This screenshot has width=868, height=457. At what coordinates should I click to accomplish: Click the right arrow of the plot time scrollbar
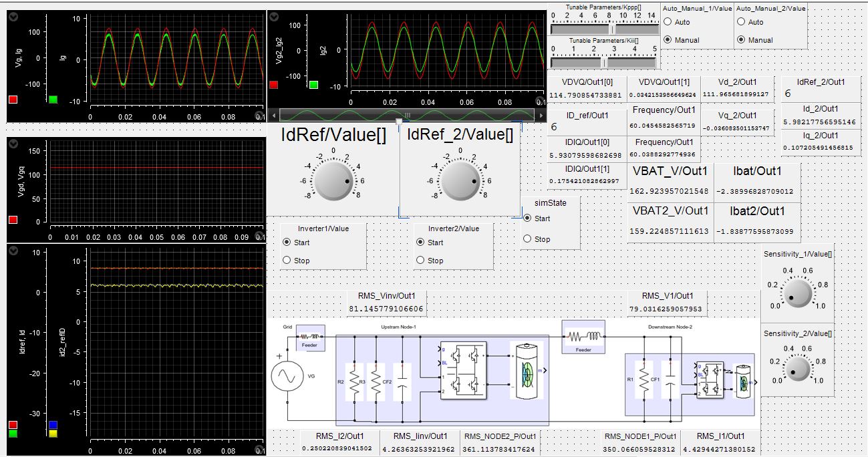click(541, 115)
